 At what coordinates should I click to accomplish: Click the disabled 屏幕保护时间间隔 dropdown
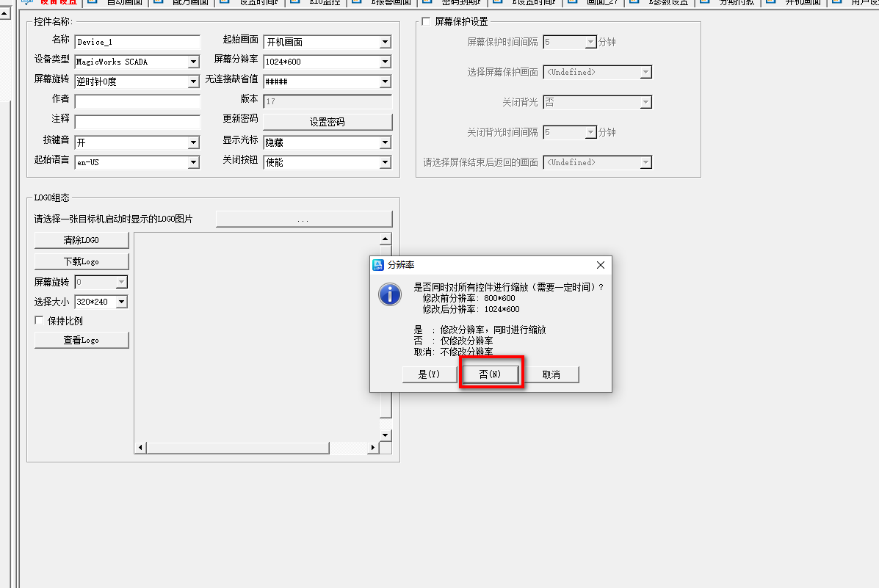pyautogui.click(x=570, y=42)
